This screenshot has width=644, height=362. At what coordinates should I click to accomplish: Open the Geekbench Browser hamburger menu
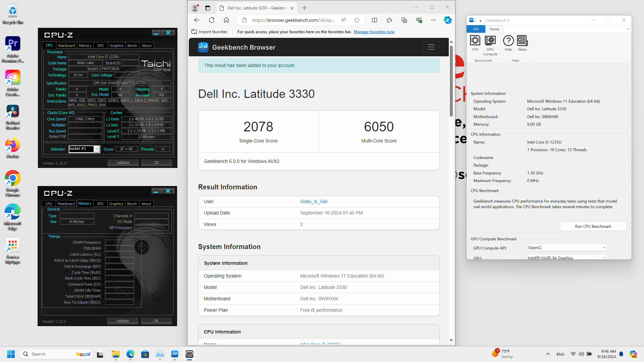point(431,47)
